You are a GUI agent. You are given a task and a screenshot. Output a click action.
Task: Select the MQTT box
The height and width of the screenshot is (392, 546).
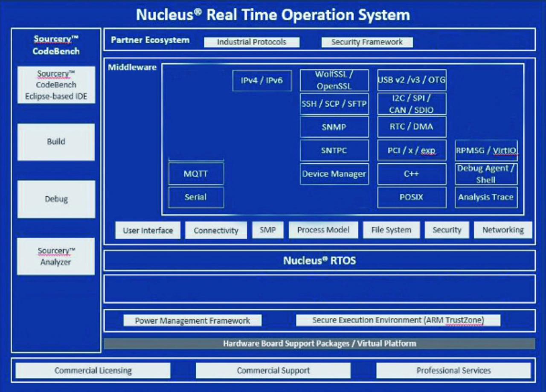[x=196, y=174]
